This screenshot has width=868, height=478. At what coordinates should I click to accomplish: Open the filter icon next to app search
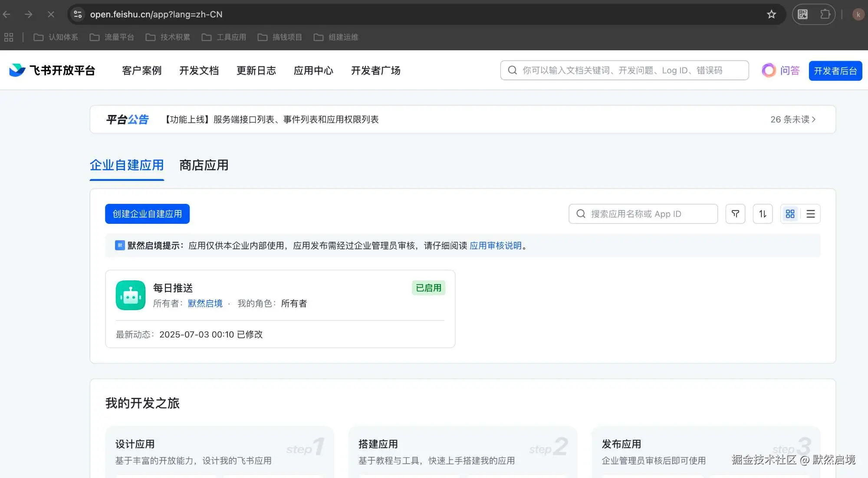click(x=735, y=213)
